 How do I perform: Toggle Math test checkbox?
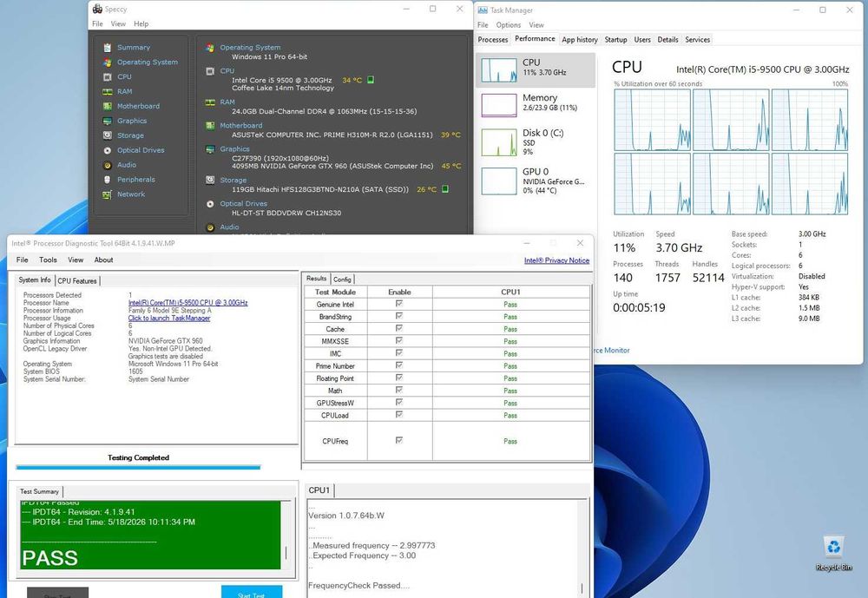pos(399,390)
